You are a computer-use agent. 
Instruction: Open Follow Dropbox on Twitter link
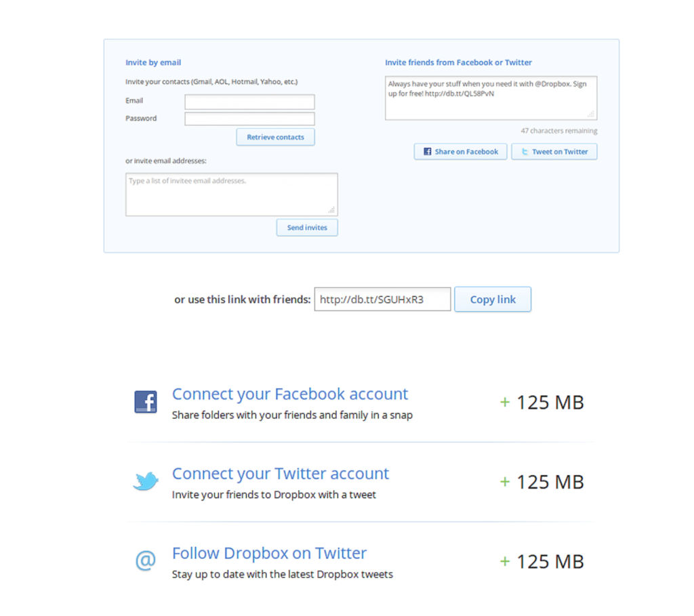click(x=269, y=553)
